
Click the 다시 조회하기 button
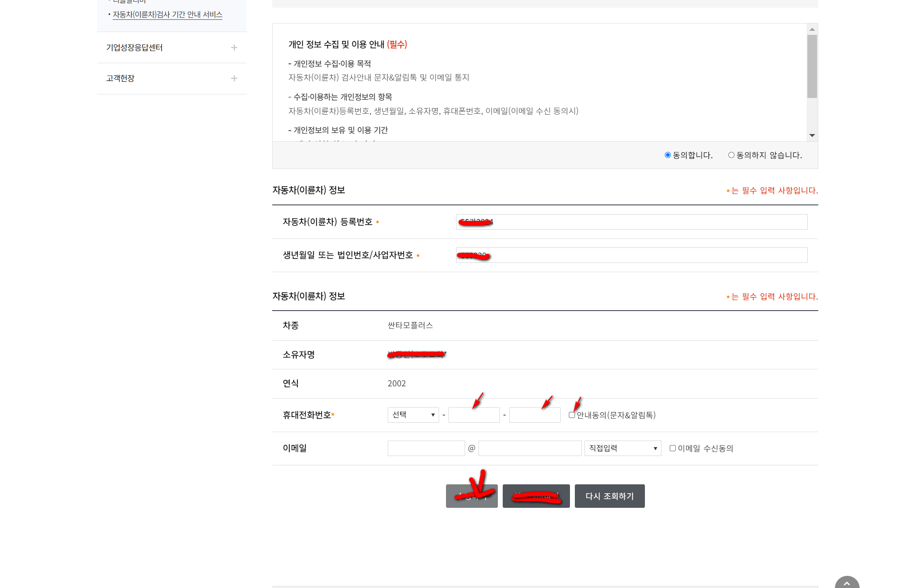(609, 496)
